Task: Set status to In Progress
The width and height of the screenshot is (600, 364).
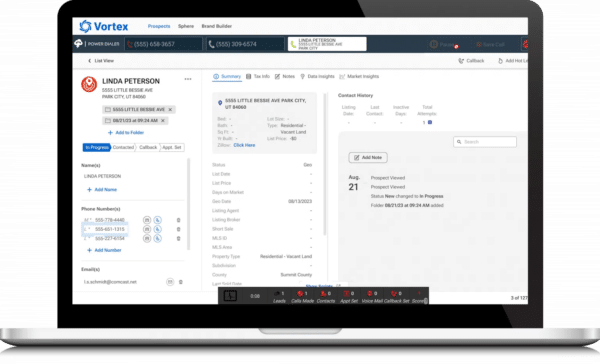Action: (96, 147)
